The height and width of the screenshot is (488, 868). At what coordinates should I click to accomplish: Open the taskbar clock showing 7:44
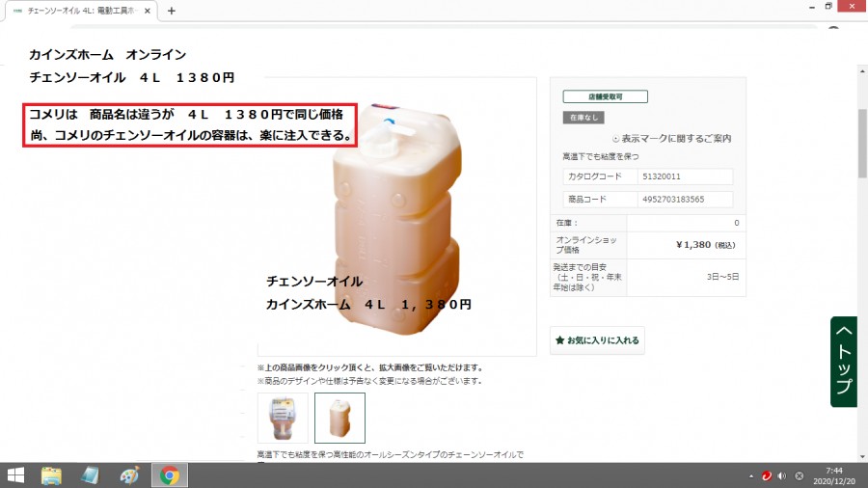coord(834,475)
